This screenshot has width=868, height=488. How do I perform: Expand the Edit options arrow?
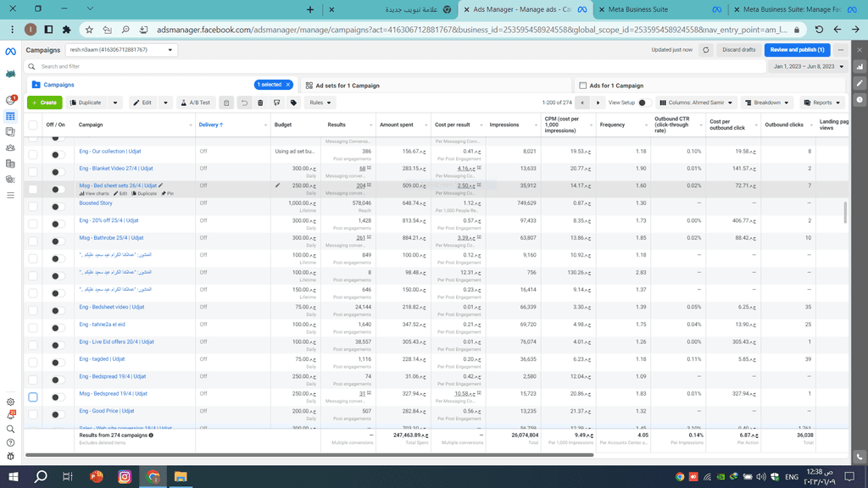pyautogui.click(x=165, y=103)
